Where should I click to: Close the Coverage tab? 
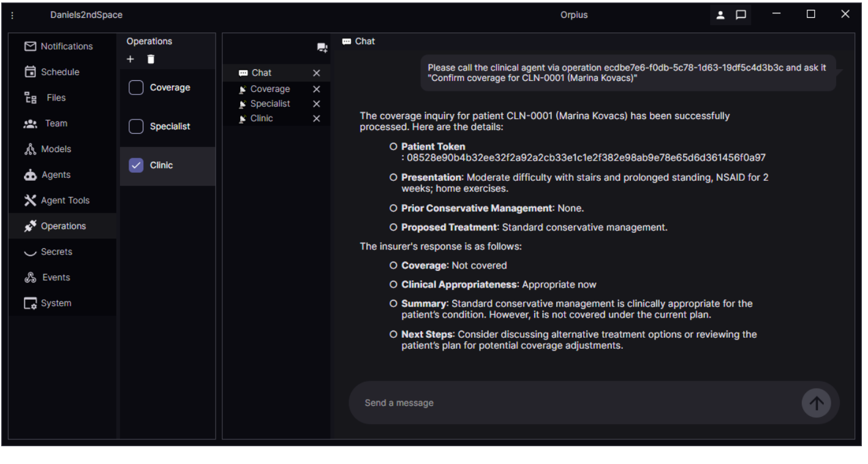(x=317, y=89)
